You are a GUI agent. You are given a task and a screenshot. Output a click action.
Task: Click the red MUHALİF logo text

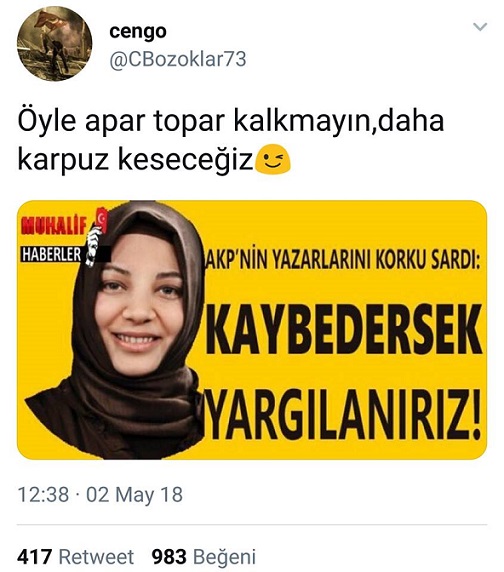(54, 226)
